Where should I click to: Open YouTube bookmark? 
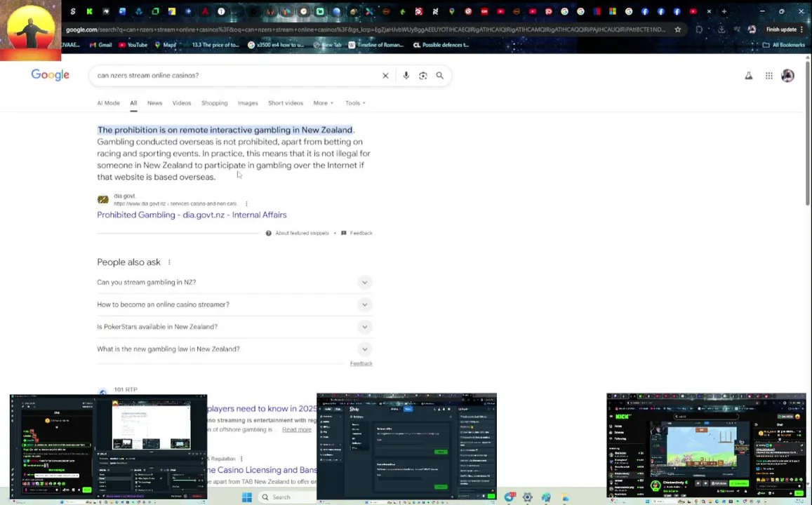[133, 45]
